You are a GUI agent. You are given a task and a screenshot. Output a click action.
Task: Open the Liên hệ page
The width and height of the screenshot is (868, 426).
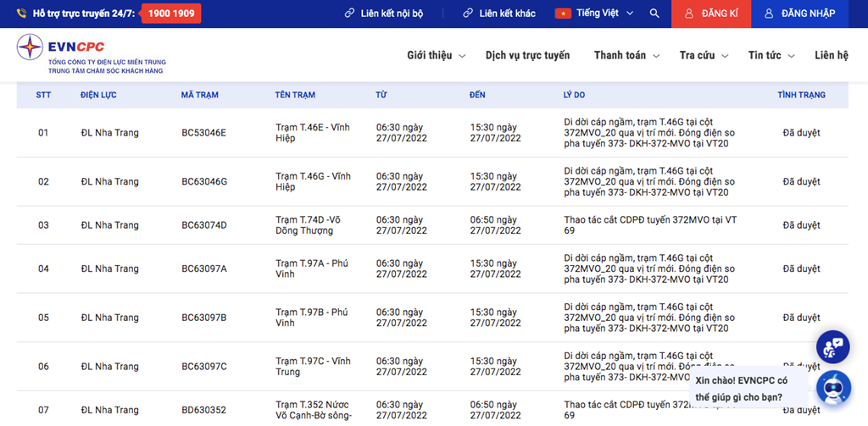coord(831,55)
